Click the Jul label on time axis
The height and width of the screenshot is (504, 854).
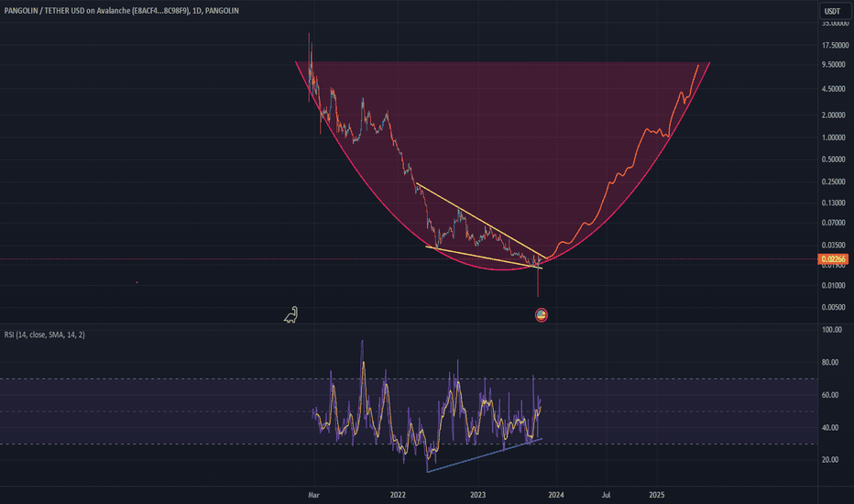point(606,495)
